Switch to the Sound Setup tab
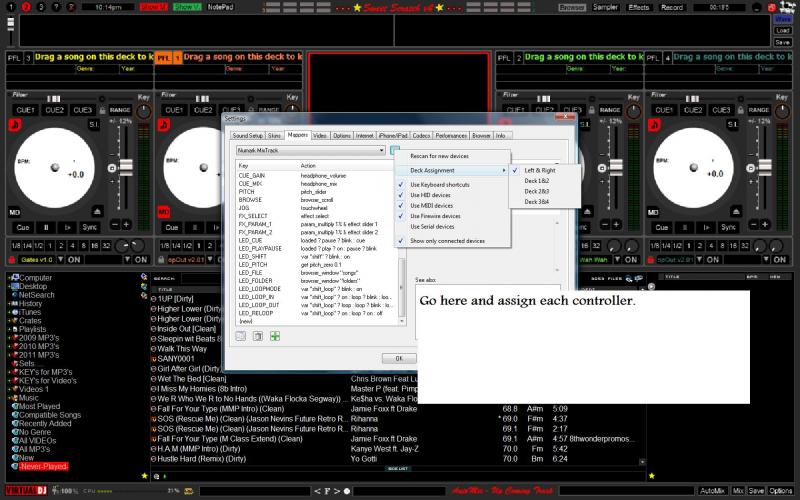Screen dimensions: 800x500 pyautogui.click(x=247, y=135)
